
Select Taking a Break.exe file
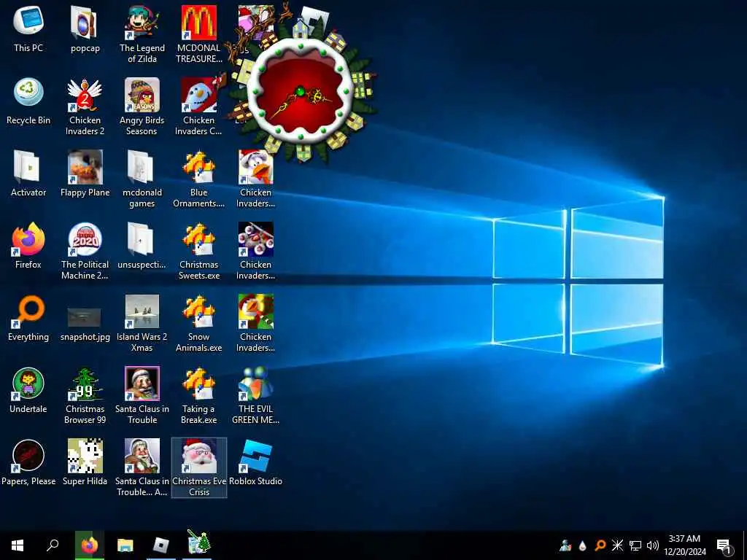(x=198, y=396)
